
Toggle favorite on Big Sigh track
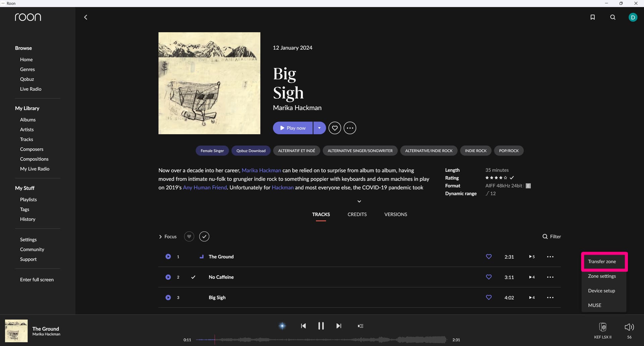pyautogui.click(x=489, y=297)
